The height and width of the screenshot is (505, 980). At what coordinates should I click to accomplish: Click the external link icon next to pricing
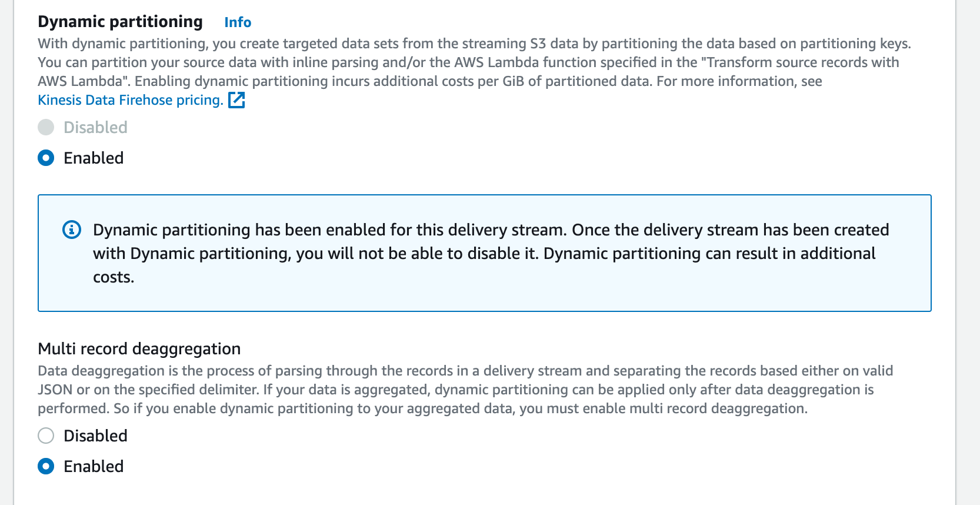pyautogui.click(x=238, y=100)
